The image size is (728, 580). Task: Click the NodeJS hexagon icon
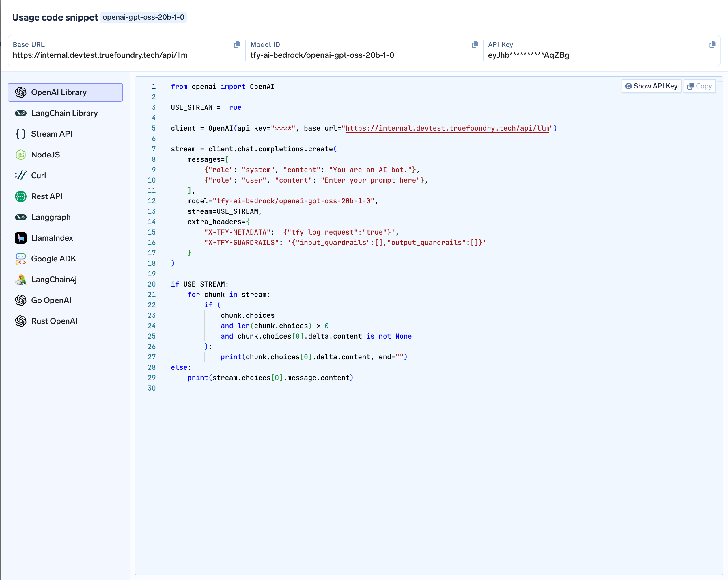click(20, 155)
